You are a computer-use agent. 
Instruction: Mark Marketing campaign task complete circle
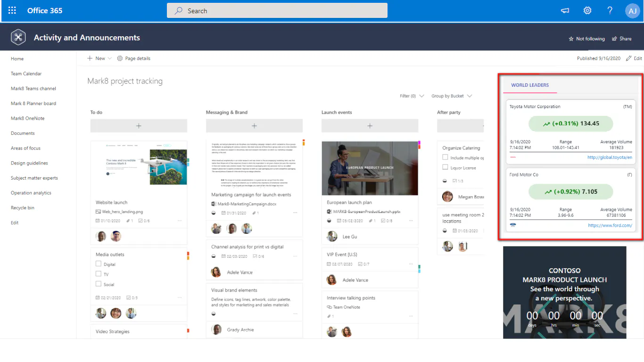click(214, 213)
